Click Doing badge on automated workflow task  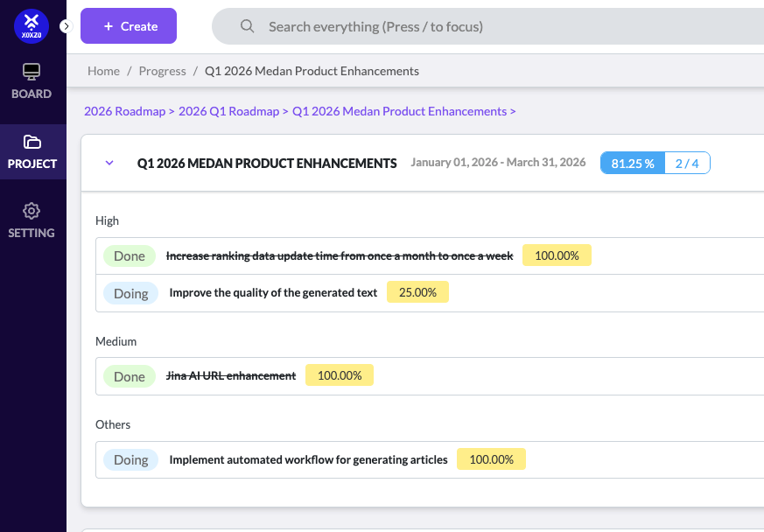pos(131,460)
